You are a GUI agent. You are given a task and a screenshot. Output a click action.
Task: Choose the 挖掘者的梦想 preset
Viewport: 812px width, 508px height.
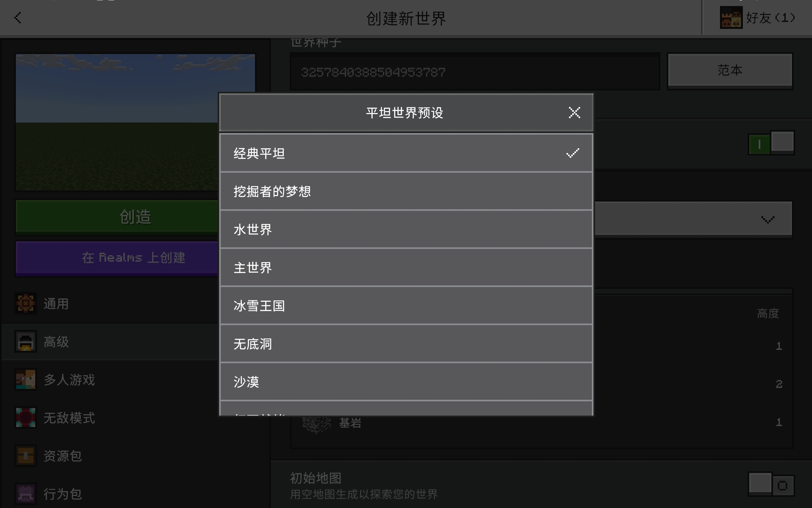point(406,191)
